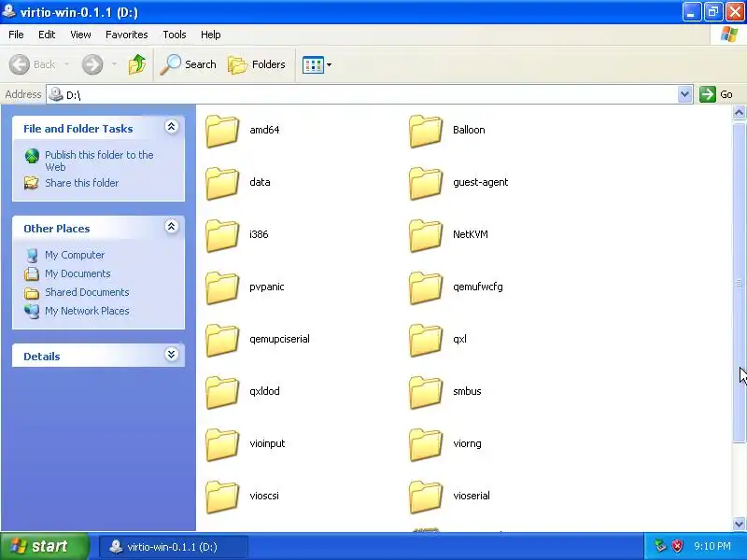Open the Edit menu

(47, 35)
